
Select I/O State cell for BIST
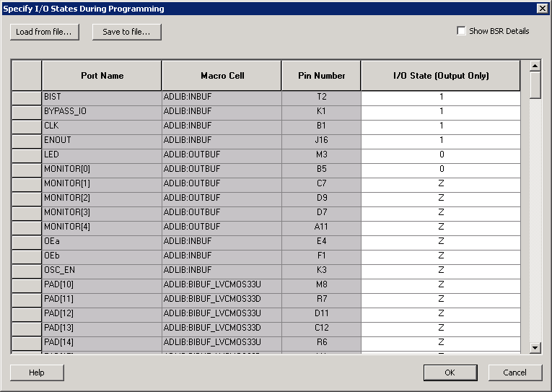coord(440,97)
